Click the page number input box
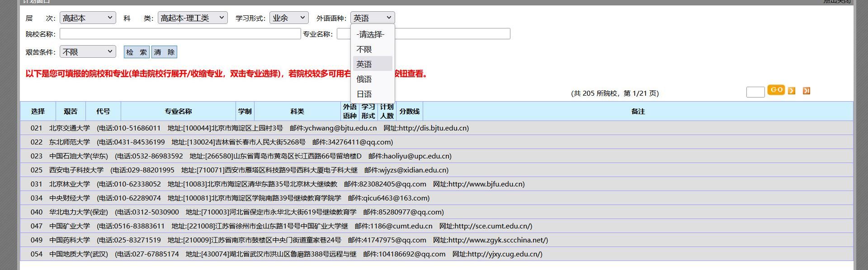The width and height of the screenshot is (868, 270). coord(755,92)
